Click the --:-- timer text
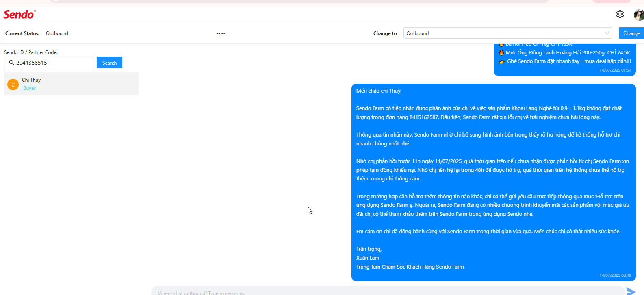 221,33
